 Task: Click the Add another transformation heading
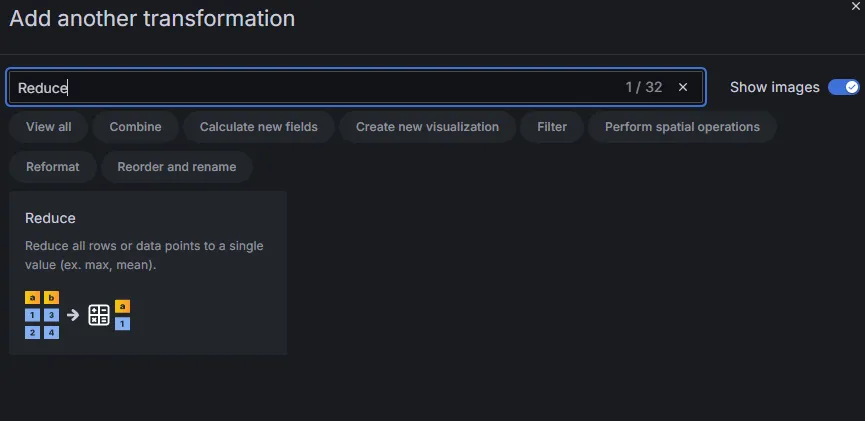(x=152, y=19)
